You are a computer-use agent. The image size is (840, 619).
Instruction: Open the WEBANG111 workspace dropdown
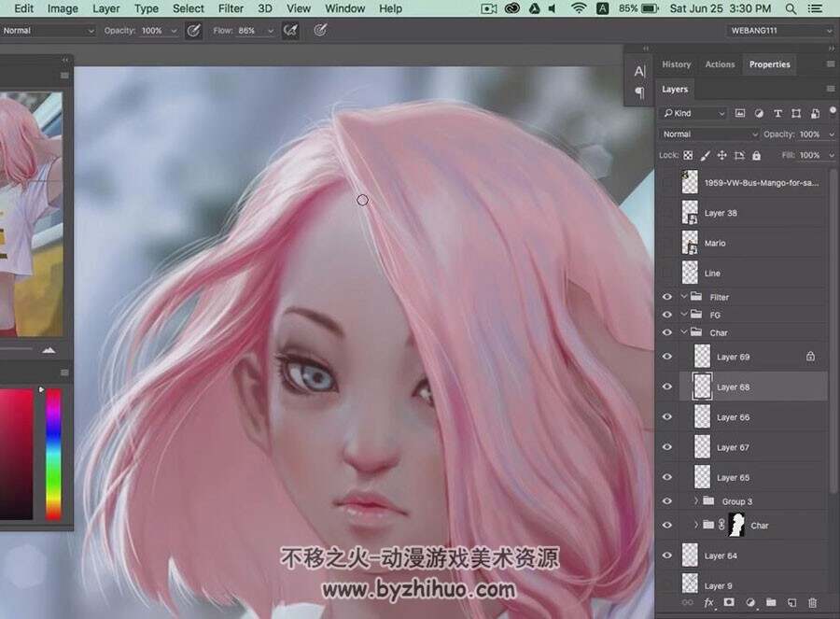[x=780, y=31]
